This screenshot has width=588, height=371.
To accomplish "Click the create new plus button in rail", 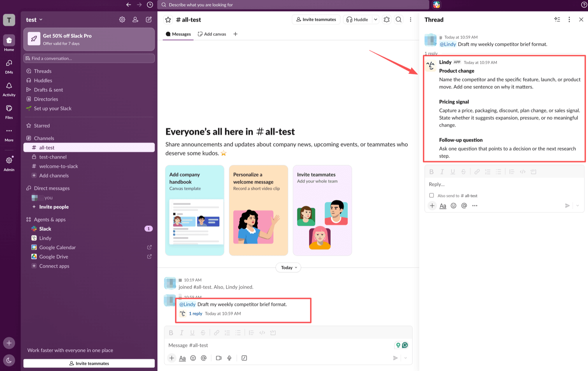I will (9, 343).
